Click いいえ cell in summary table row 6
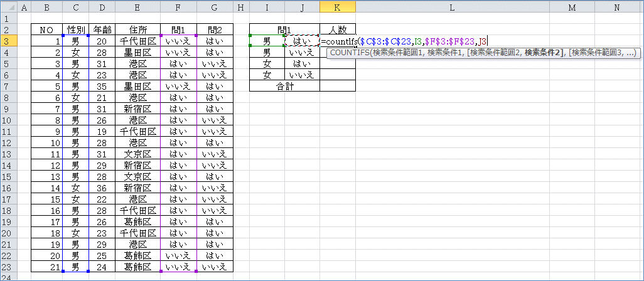This screenshot has height=281, width=644. 302,75
